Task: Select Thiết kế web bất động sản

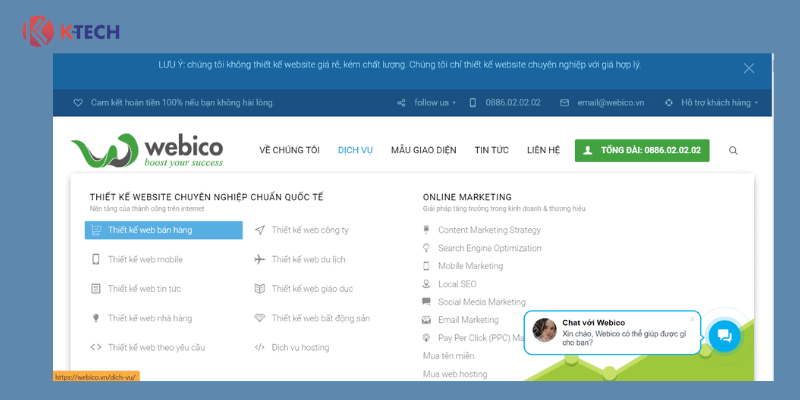Action: (320, 318)
